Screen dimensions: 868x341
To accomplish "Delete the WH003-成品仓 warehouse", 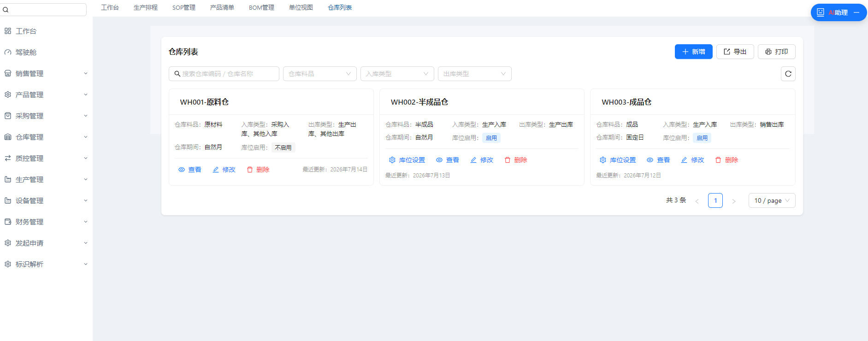I will pyautogui.click(x=726, y=160).
